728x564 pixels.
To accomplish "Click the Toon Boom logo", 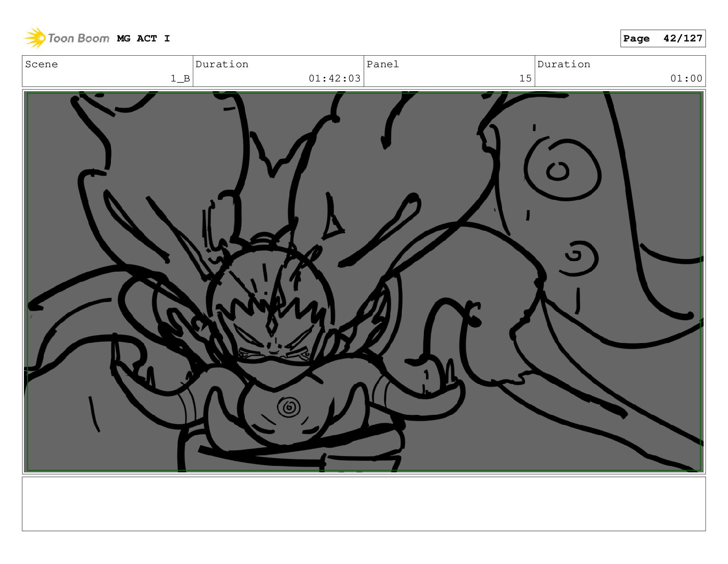I will [x=67, y=38].
